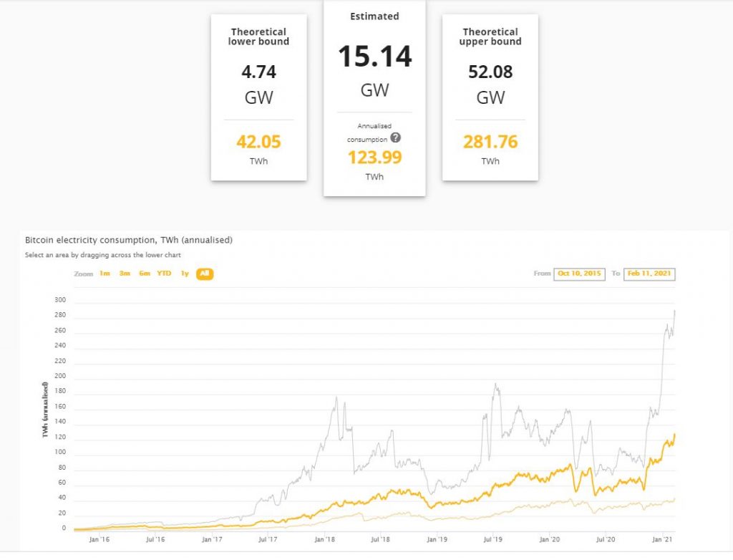Click the Jul '18 x-axis label

380,539
